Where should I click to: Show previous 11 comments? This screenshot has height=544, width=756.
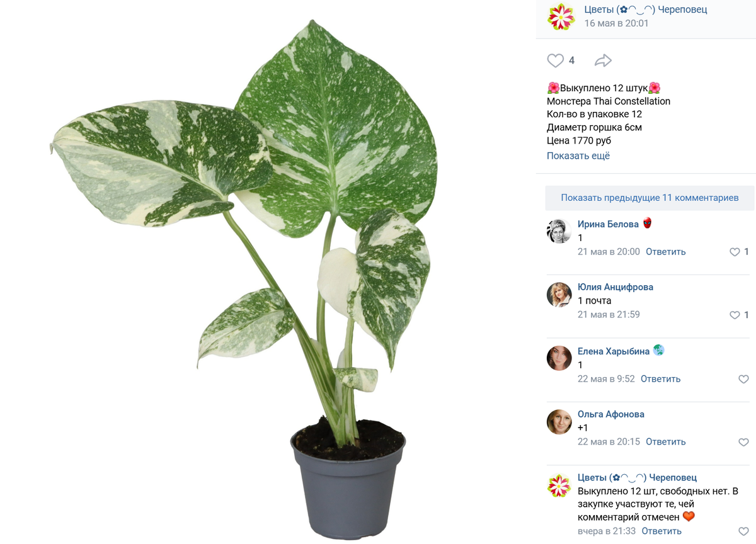[650, 198]
